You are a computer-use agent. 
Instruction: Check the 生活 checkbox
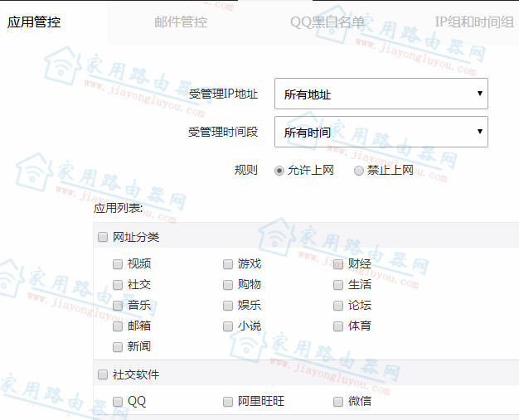point(338,285)
